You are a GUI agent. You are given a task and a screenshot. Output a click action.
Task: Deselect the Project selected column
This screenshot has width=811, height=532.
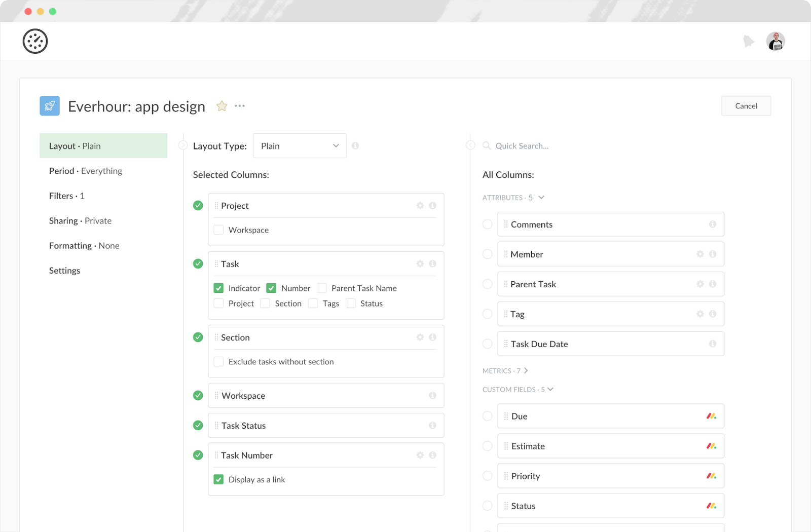pos(198,205)
